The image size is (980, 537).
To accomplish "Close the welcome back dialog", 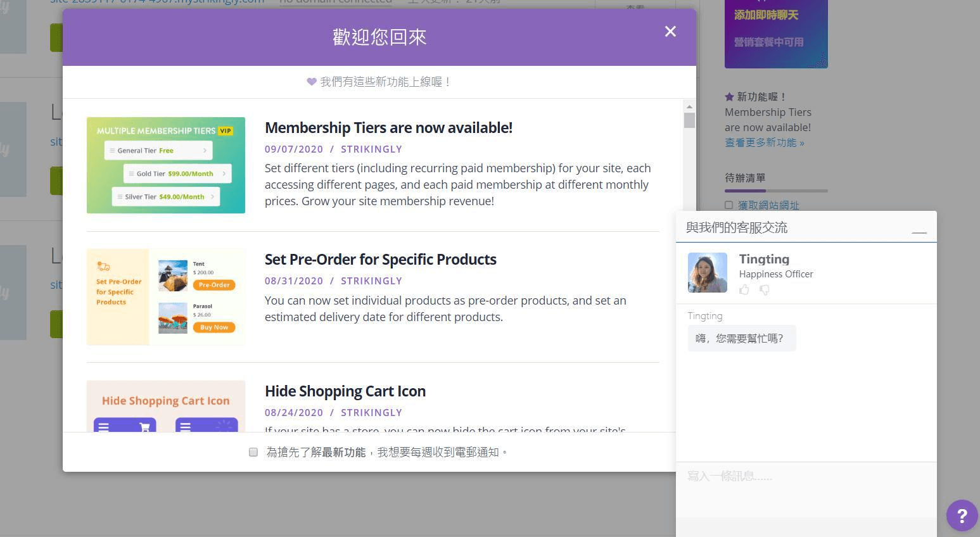I will [670, 32].
